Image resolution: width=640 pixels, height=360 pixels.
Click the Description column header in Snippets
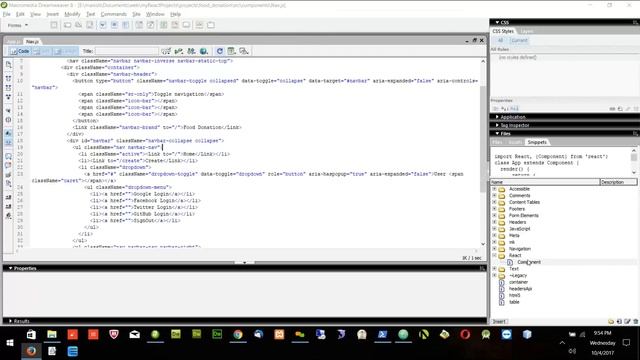tap(618, 182)
